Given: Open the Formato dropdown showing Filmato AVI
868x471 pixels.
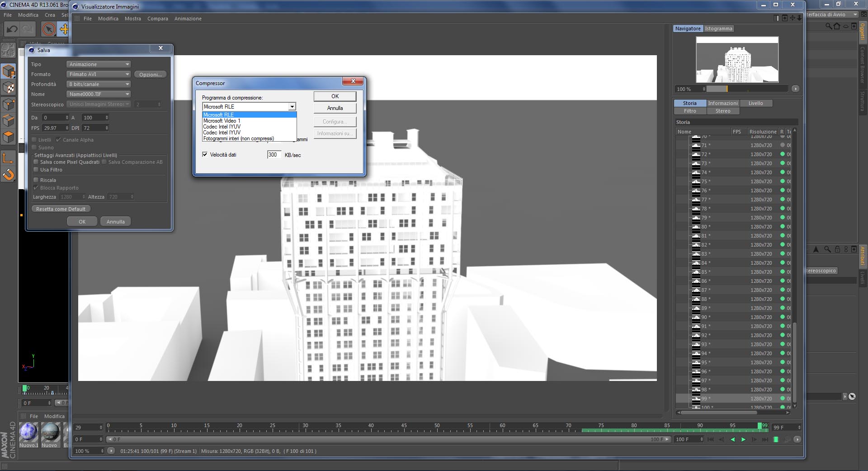Looking at the screenshot, I should [x=99, y=74].
